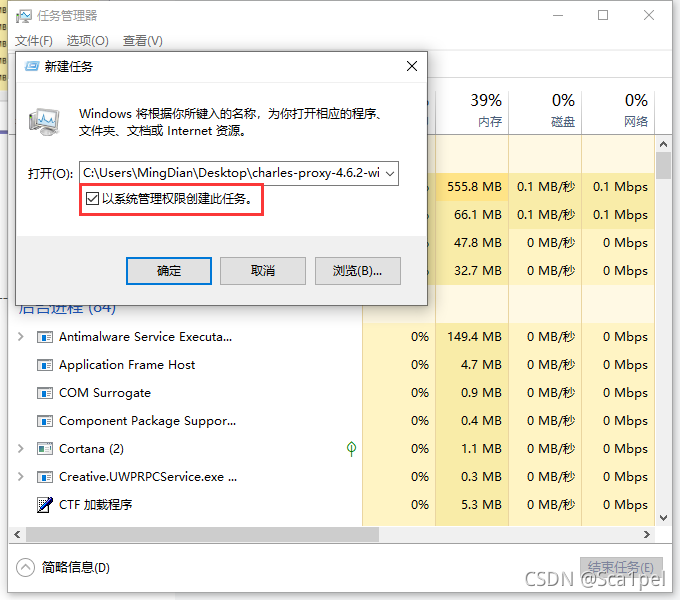Screen dimensions: 680x600
Task: Sort by the 网络 column header
Action: [618, 110]
